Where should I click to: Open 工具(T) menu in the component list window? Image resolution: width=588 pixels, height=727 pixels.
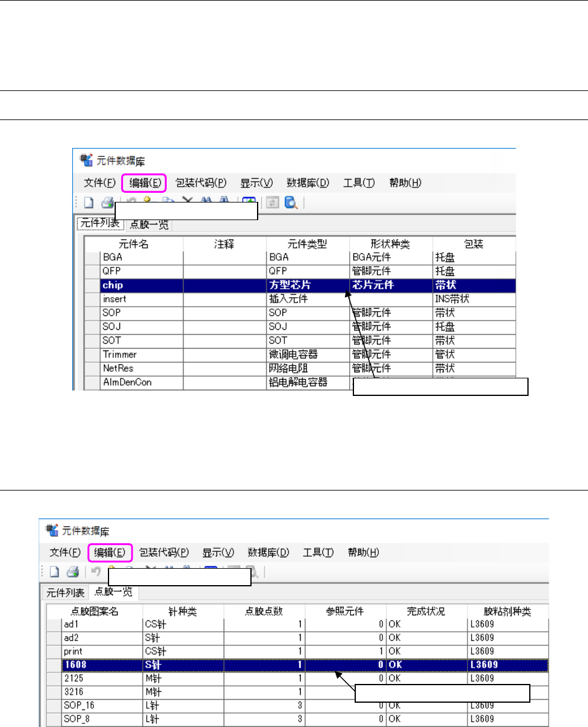[x=359, y=183]
